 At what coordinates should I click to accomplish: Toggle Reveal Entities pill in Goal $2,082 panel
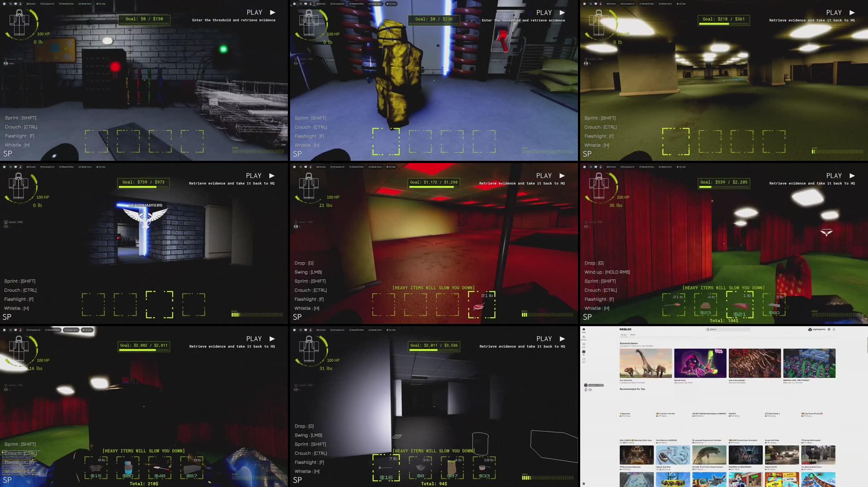tap(53, 330)
